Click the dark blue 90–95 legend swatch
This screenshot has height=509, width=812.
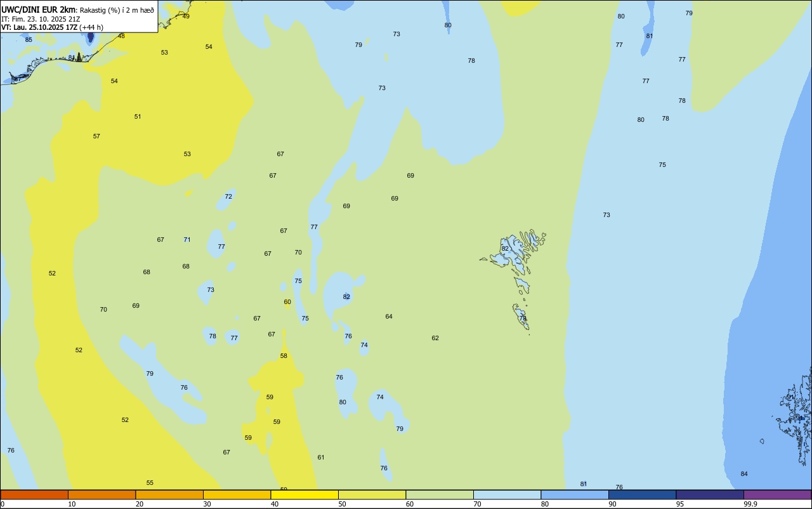coord(642,494)
